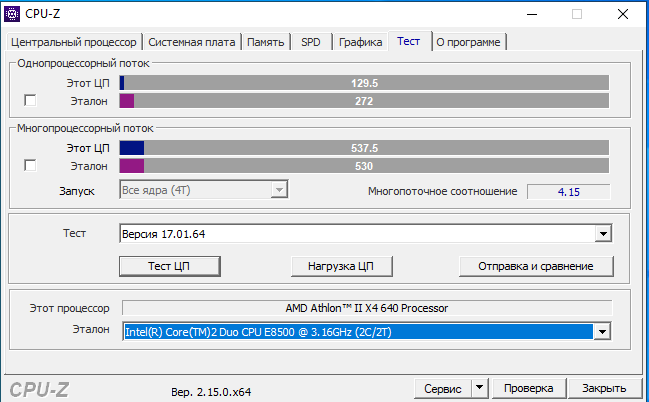This screenshot has width=649, height=402.
Task: Click multi-thread Эталон bar showing 530
Action: (364, 166)
